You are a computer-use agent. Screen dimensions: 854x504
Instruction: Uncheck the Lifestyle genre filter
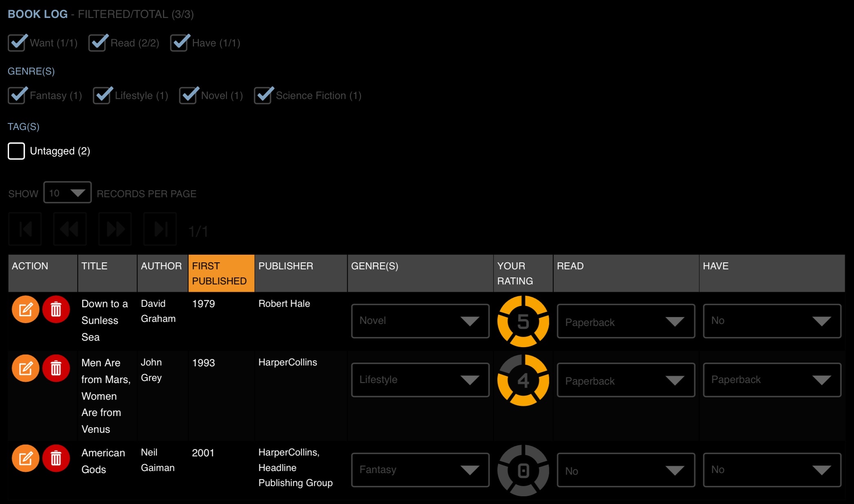(102, 95)
